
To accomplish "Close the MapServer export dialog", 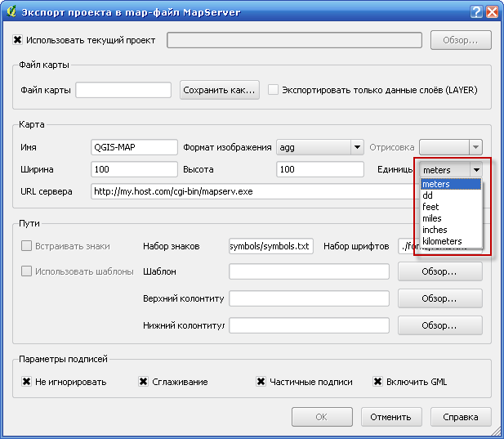I will (492, 12).
